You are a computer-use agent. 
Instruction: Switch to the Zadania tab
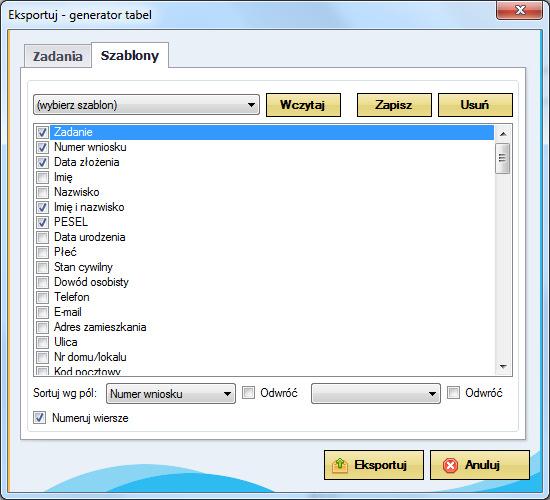click(58, 56)
